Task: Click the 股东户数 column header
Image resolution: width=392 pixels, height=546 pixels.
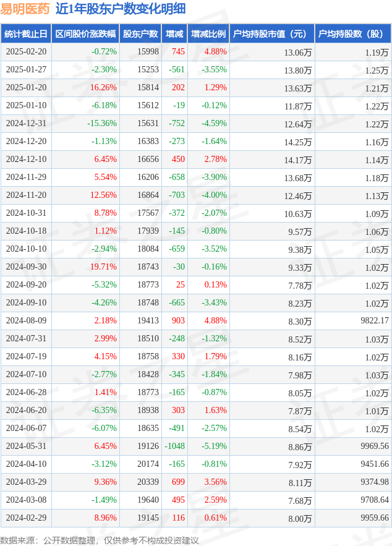Action: [x=140, y=34]
